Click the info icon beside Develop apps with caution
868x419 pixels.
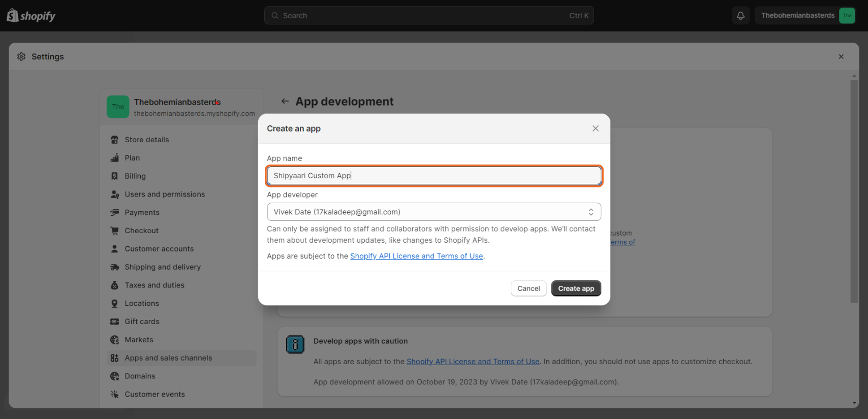point(295,344)
